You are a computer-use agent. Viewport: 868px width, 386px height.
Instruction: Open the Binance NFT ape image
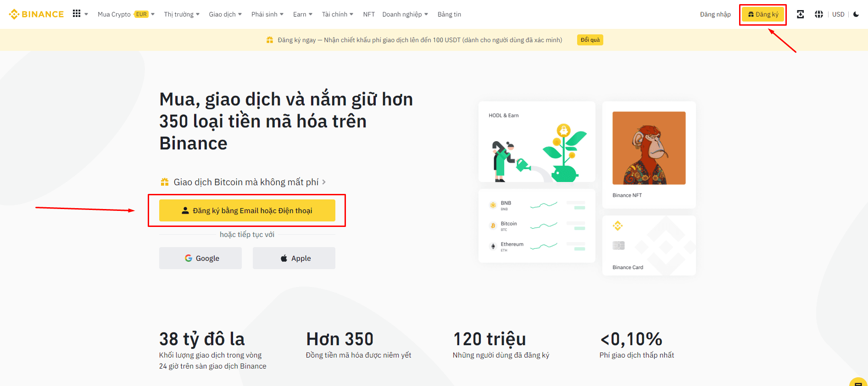click(x=649, y=148)
